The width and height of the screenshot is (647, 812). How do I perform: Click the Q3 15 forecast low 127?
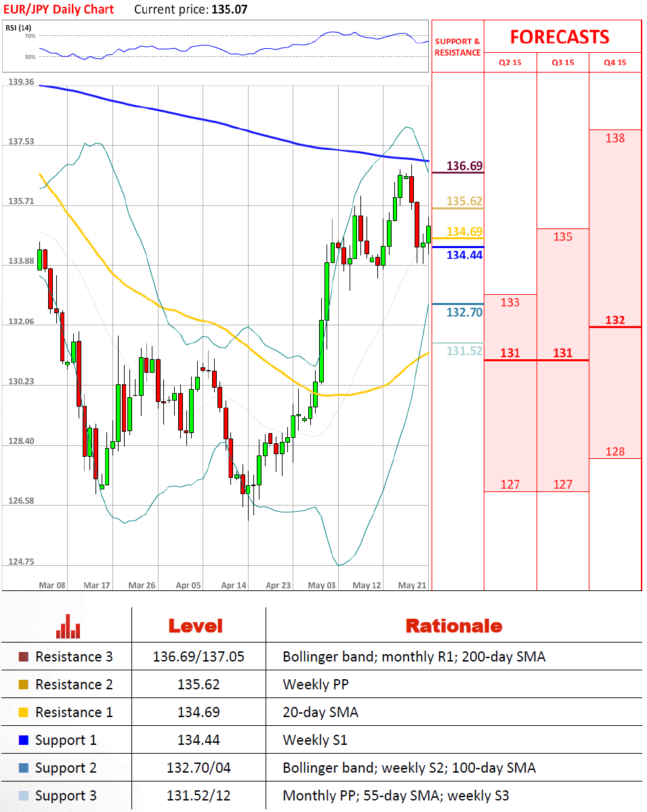point(562,485)
